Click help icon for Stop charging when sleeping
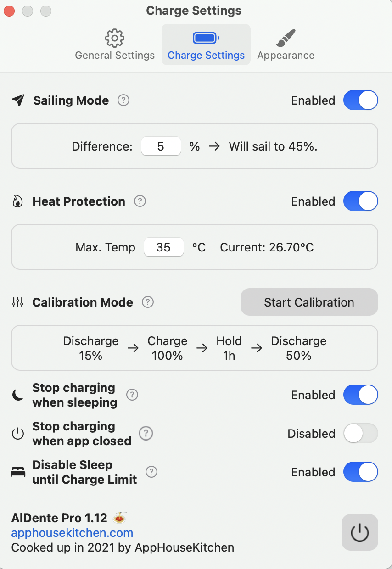392x569 pixels. 132,395
